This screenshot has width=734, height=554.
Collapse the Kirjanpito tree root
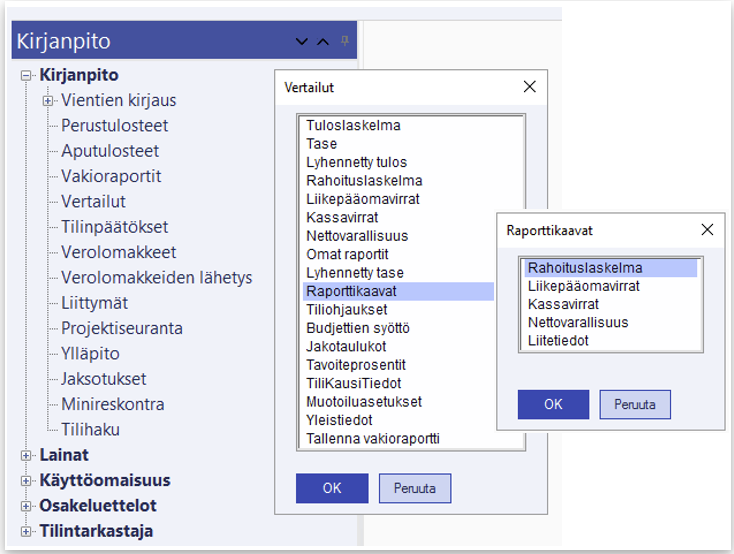[x=27, y=75]
